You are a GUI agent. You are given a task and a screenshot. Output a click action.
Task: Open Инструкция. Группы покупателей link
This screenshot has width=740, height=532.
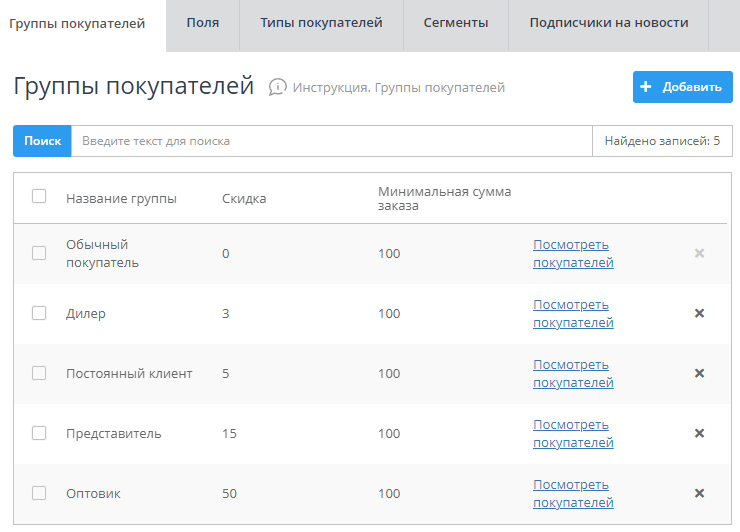point(399,88)
